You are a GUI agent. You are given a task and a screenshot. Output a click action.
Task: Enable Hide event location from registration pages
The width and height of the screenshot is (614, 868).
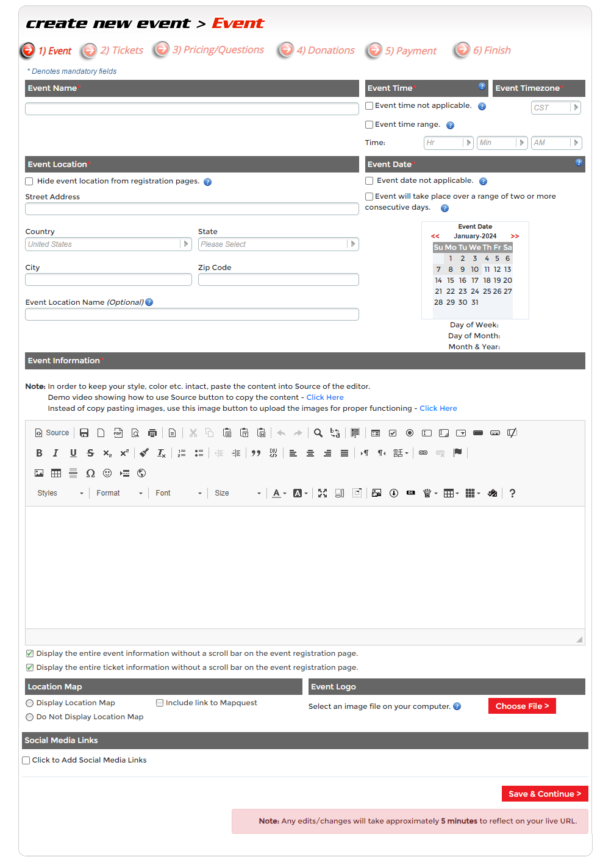(29, 181)
